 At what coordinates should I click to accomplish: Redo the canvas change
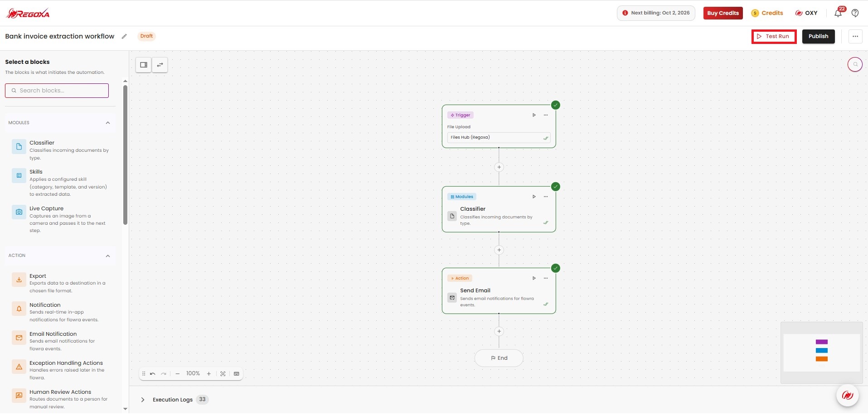tap(164, 374)
